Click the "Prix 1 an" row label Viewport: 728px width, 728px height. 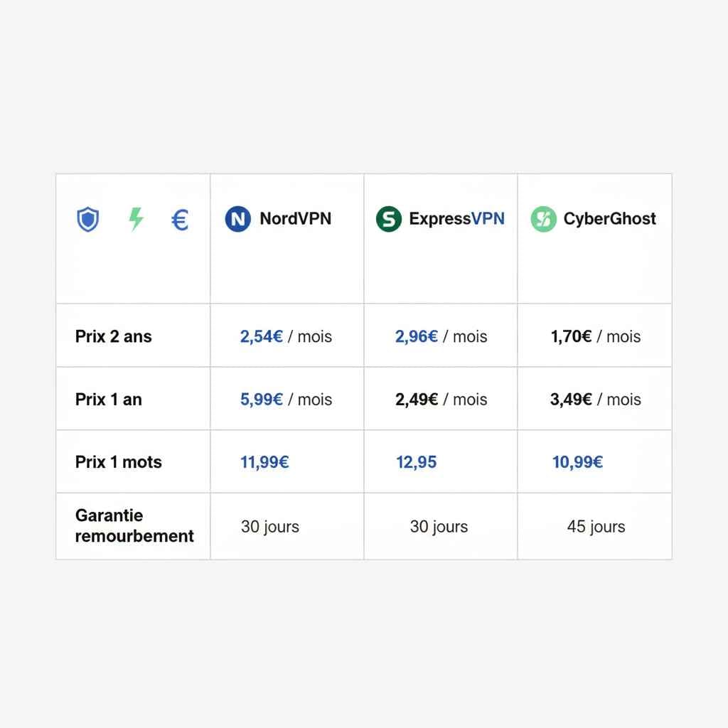109,400
